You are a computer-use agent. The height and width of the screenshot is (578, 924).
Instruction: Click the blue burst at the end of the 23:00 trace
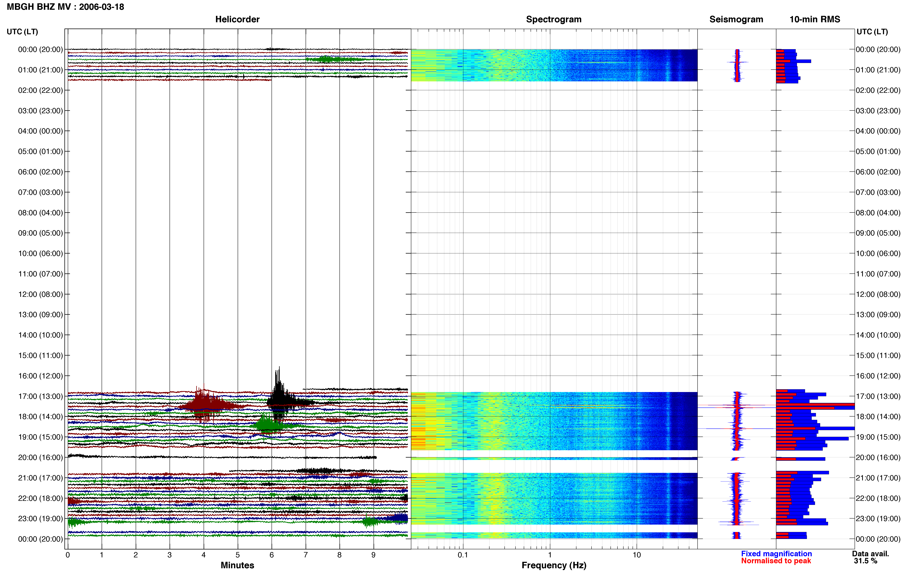(397, 518)
